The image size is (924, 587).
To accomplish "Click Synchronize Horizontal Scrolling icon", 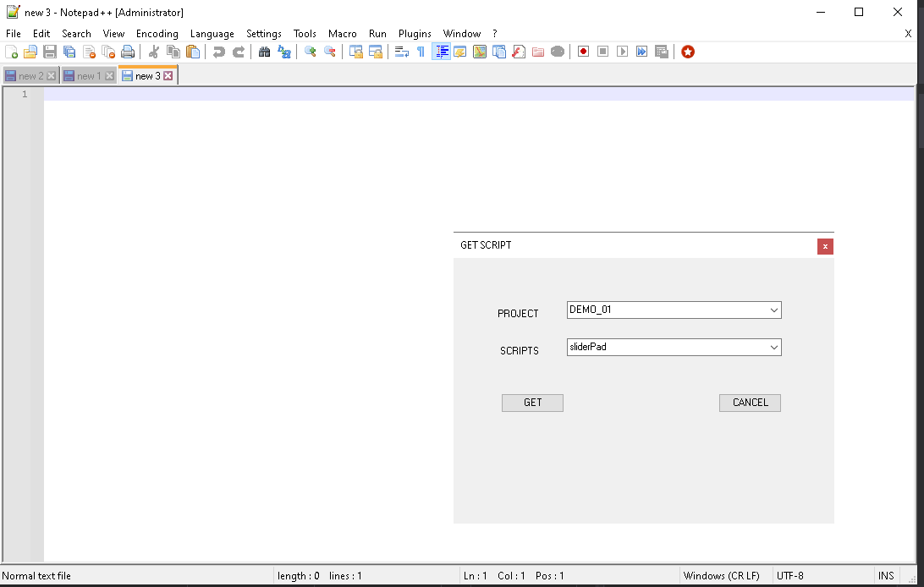I will coord(376,52).
